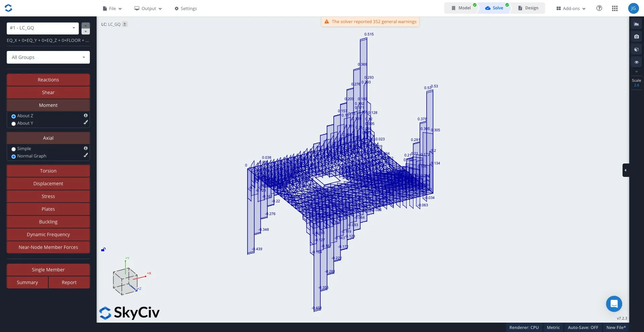The height and width of the screenshot is (332, 644).
Task: Expand the All Groups dropdown
Action: point(48,57)
